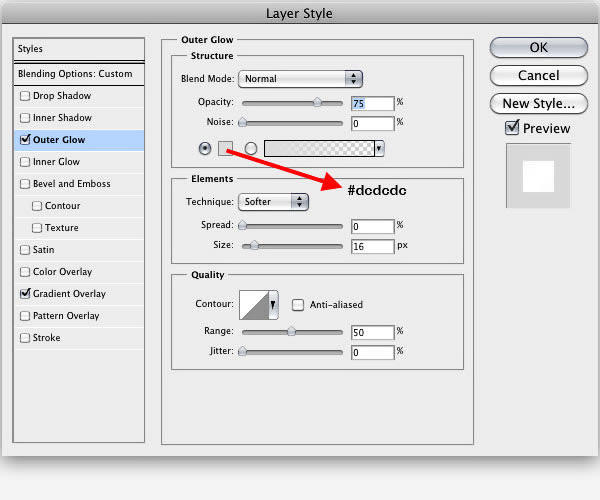Check the Anti-aliased option
Screen dimensions: 600x500
(298, 305)
